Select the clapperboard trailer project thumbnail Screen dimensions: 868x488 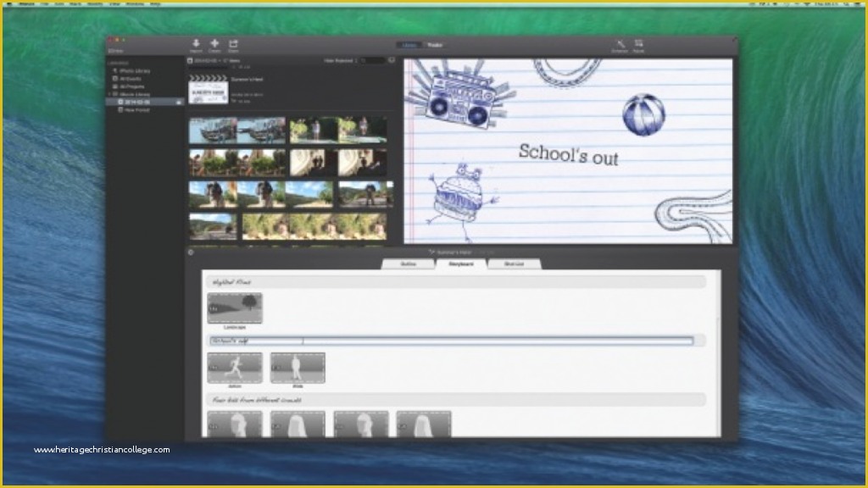[x=209, y=90]
